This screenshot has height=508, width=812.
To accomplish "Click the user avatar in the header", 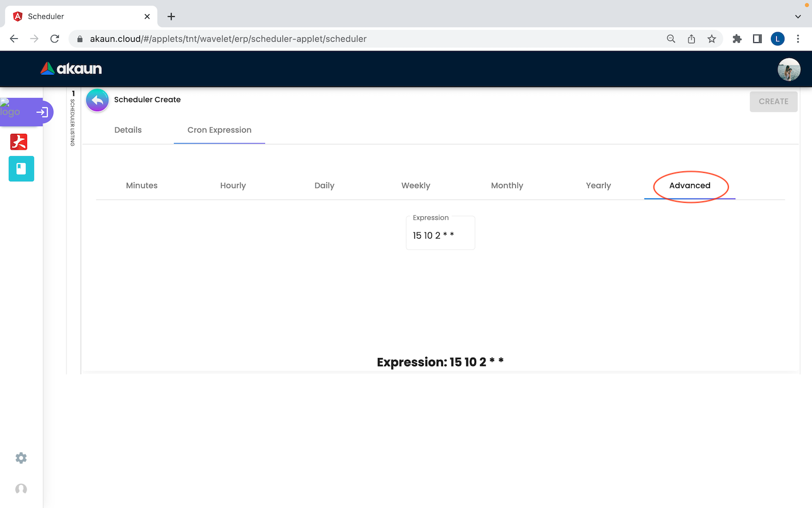I will click(788, 69).
